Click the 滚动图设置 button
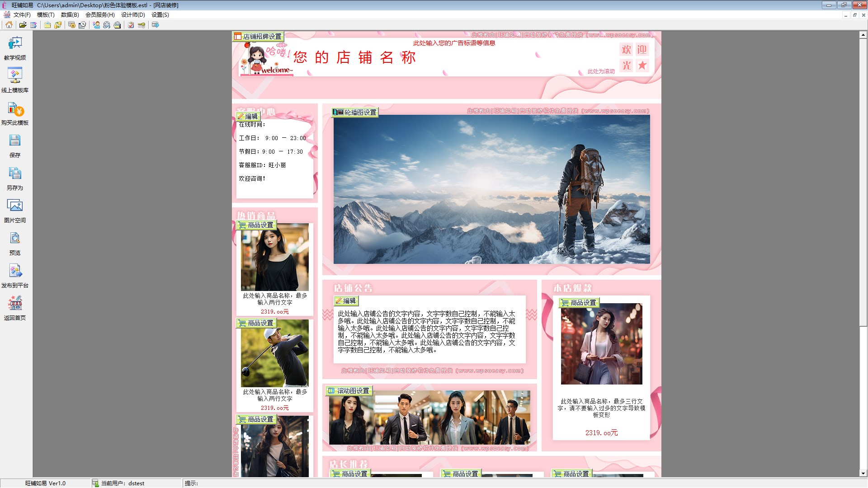Image resolution: width=868 pixels, height=488 pixels. click(x=349, y=391)
